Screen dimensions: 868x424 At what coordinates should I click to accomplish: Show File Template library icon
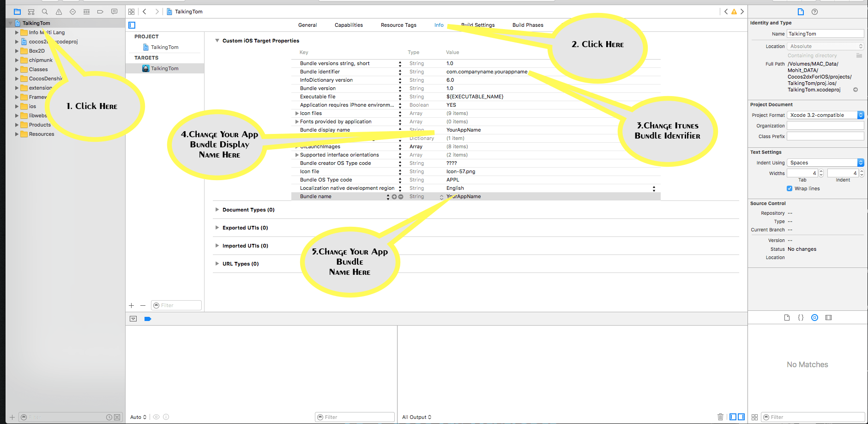[x=787, y=317]
